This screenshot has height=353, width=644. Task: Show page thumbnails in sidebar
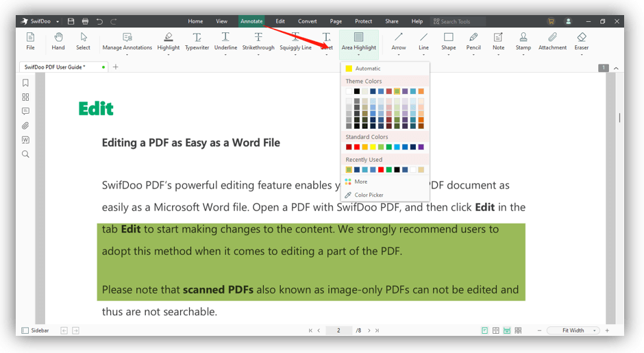click(25, 97)
